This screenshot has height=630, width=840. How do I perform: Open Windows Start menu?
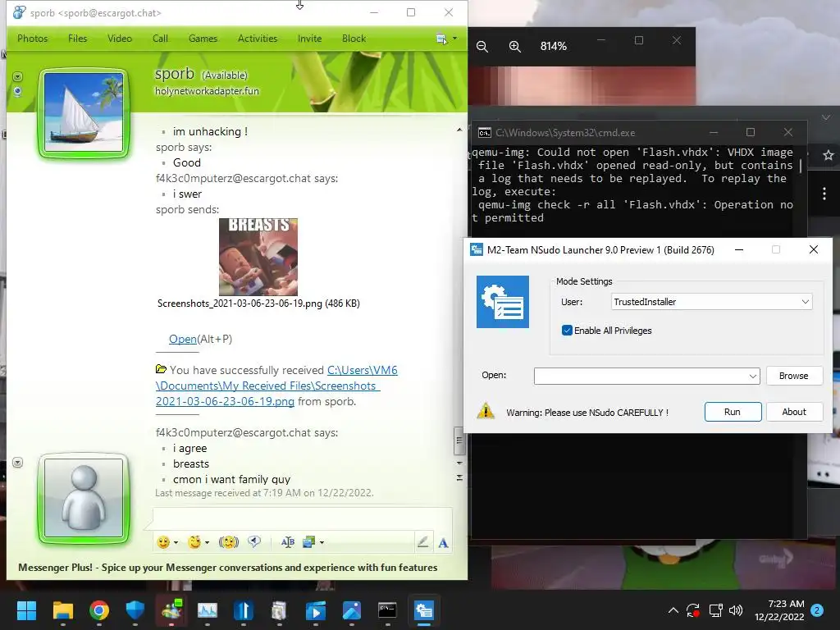click(26, 610)
